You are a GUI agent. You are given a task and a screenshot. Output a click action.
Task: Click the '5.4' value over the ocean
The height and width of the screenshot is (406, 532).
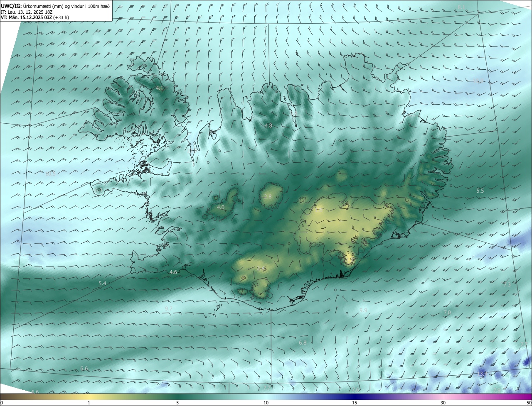[x=102, y=283]
